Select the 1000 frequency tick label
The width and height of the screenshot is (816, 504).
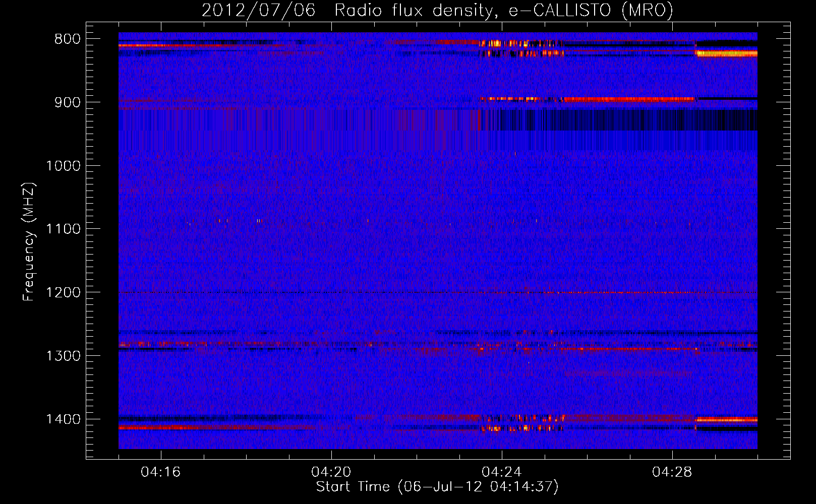[63, 166]
